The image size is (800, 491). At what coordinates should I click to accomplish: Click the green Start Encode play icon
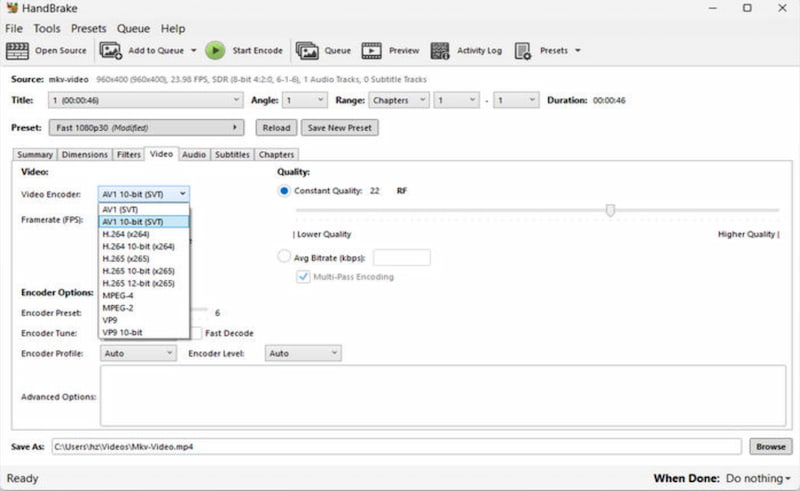pos(215,51)
